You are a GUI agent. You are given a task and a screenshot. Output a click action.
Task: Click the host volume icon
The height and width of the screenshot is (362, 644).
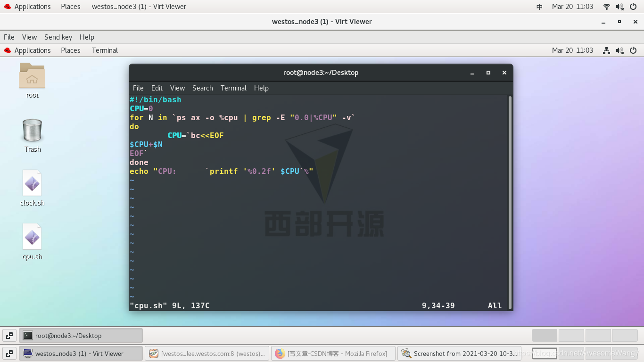(620, 7)
